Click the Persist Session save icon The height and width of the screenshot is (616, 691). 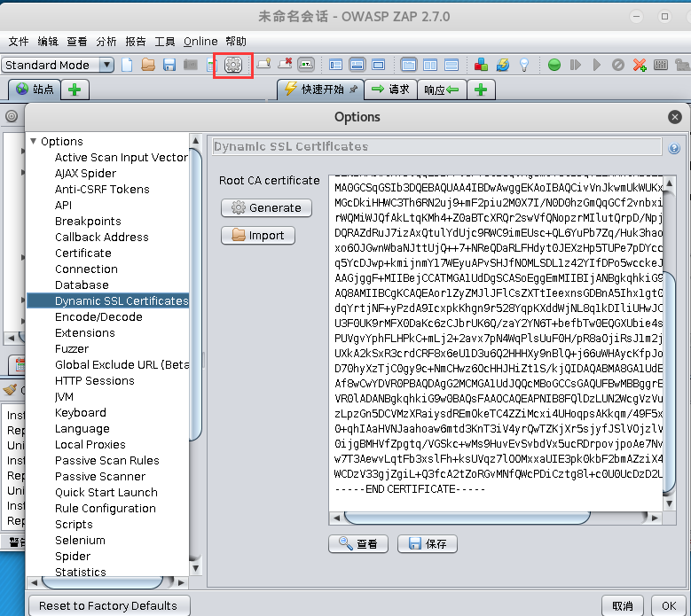[x=169, y=66]
